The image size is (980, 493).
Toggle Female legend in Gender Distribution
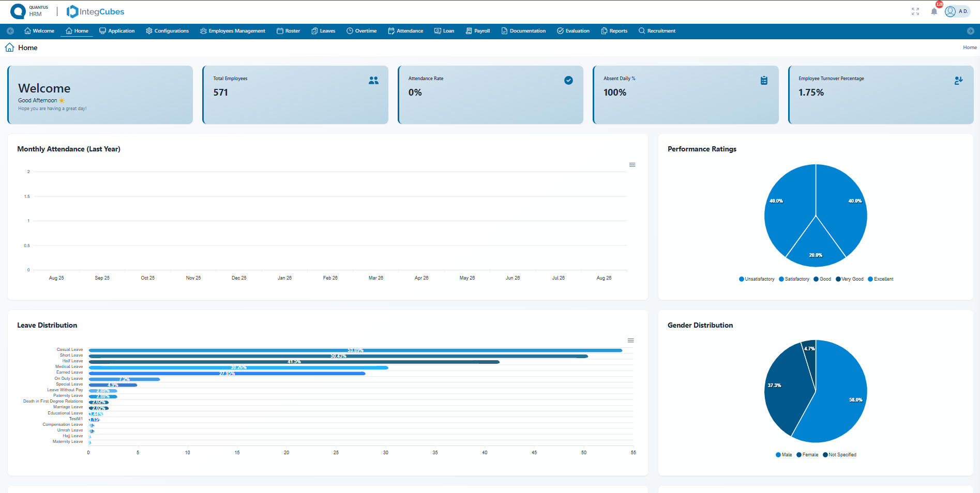click(x=807, y=455)
